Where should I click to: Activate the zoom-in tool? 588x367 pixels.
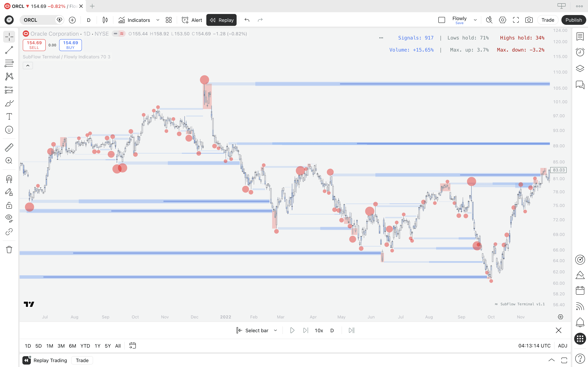point(9,161)
